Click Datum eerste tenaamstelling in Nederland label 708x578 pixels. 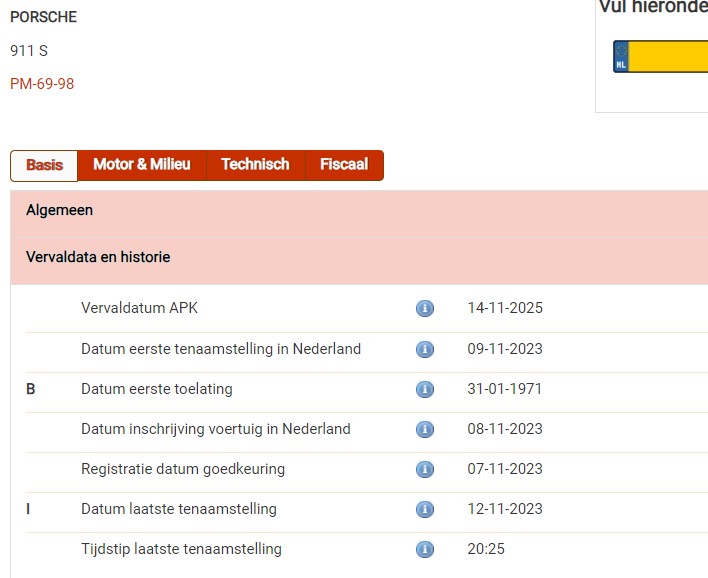point(221,349)
